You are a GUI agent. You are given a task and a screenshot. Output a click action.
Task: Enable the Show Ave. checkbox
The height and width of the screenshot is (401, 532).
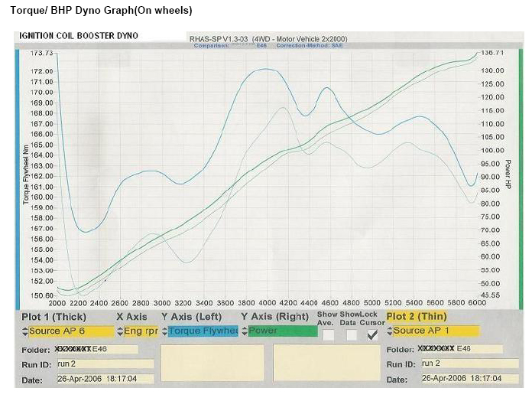tap(328, 334)
